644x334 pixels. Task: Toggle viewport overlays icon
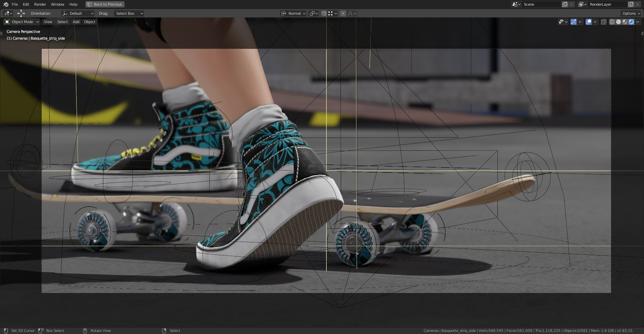(x=589, y=22)
